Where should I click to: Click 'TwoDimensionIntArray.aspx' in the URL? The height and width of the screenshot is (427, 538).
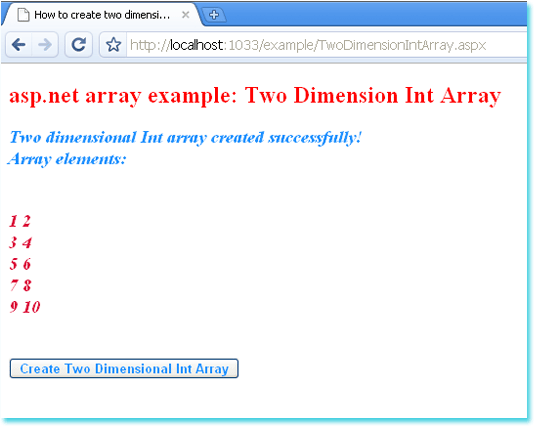coord(402,45)
